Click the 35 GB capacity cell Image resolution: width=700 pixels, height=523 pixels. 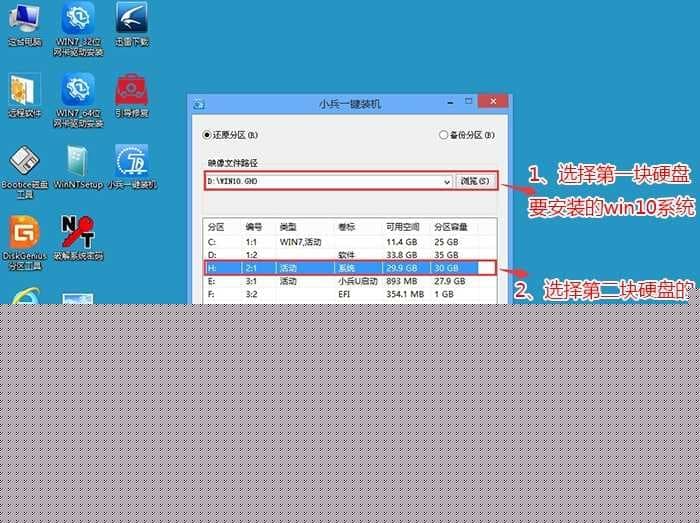pyautogui.click(x=446, y=255)
